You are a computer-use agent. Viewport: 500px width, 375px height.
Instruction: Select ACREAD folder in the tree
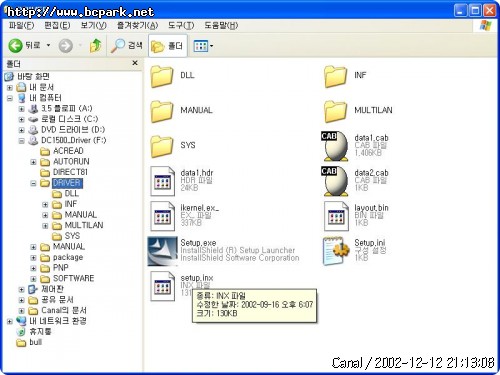(x=68, y=151)
